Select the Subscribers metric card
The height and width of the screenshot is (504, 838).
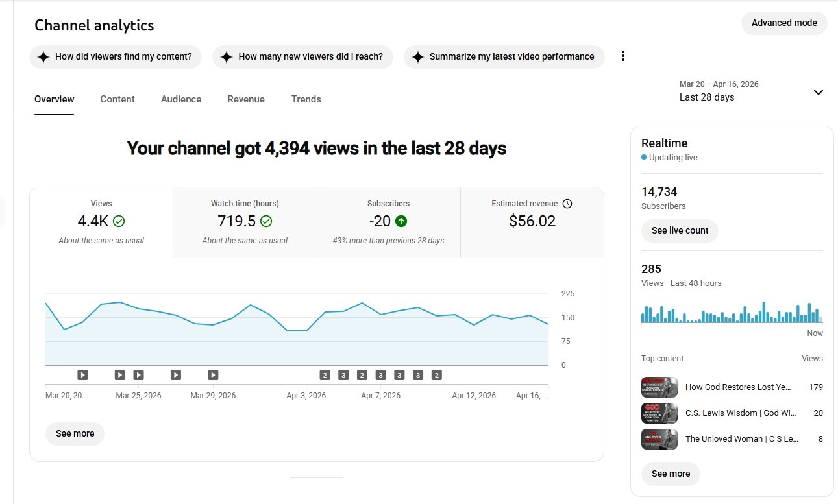click(x=388, y=222)
